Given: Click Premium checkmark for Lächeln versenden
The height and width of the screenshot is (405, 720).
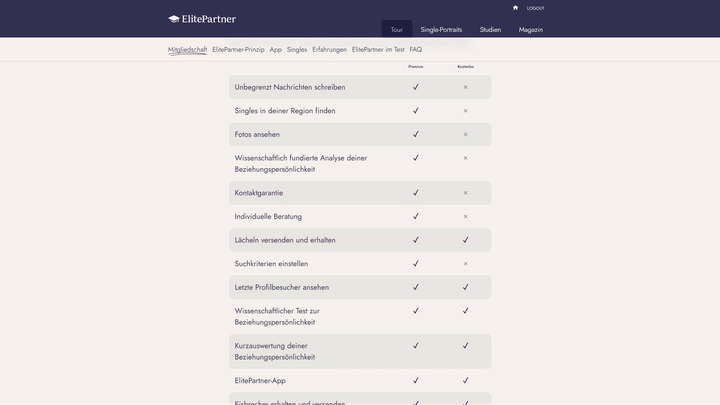Looking at the screenshot, I should 416,240.
